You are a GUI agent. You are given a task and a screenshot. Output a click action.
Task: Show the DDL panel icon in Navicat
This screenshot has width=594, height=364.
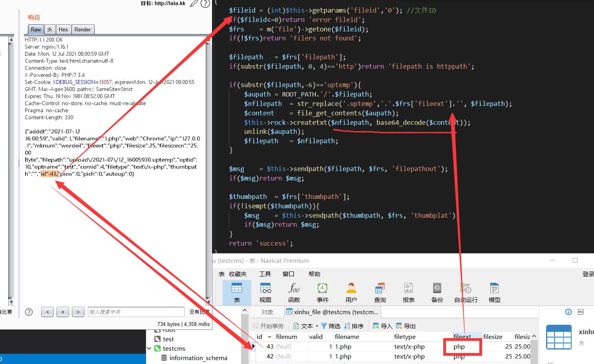581,312
